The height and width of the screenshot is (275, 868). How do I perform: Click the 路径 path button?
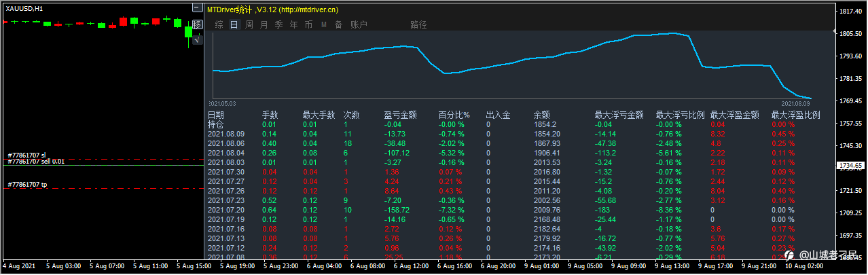tap(419, 24)
